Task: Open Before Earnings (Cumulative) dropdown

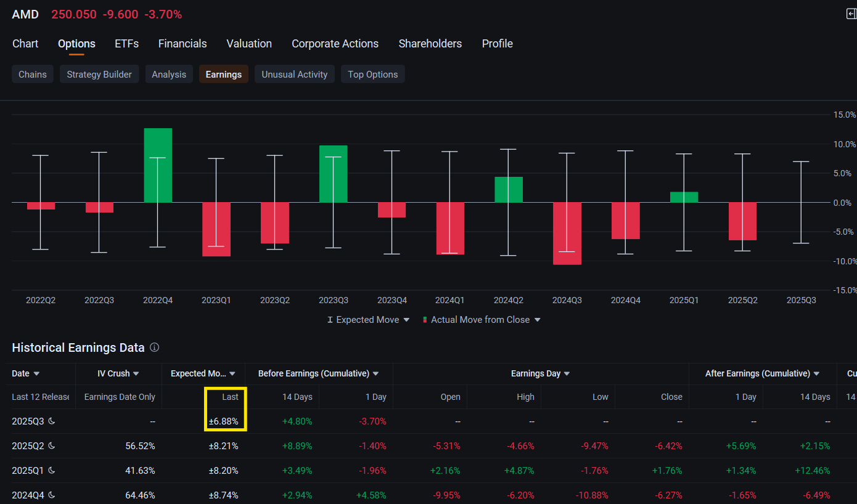Action: click(375, 374)
